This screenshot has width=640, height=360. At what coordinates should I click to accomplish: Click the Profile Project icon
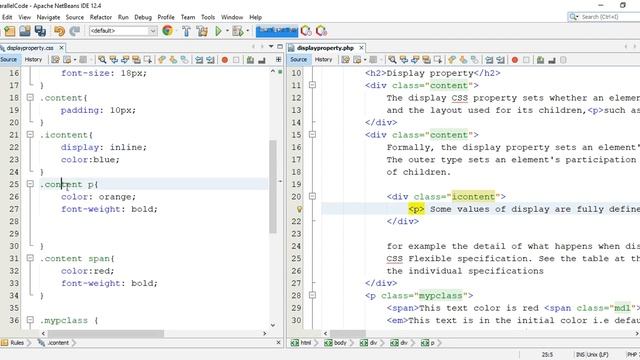point(306,31)
